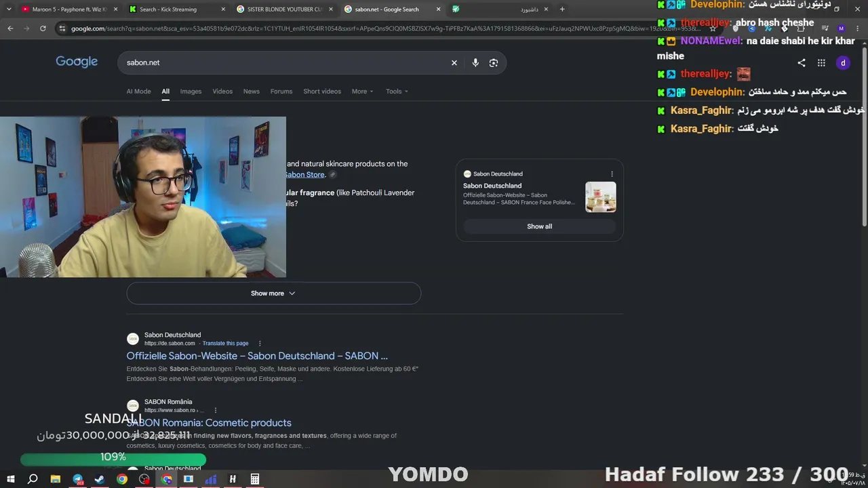The image size is (868, 488).
Task: Open the Sabon Store link
Action: pos(305,175)
